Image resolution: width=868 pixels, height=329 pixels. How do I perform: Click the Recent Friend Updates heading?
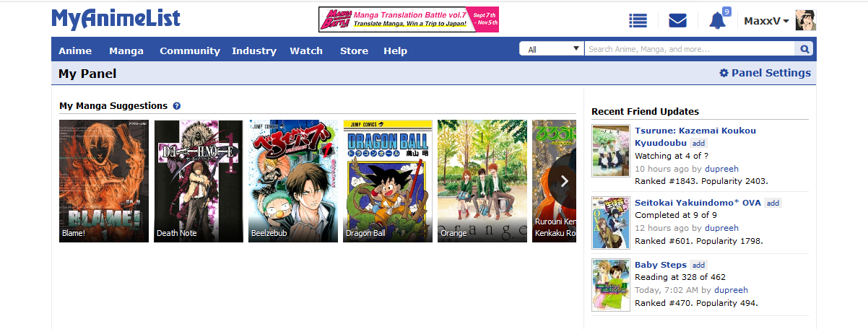pyautogui.click(x=646, y=111)
